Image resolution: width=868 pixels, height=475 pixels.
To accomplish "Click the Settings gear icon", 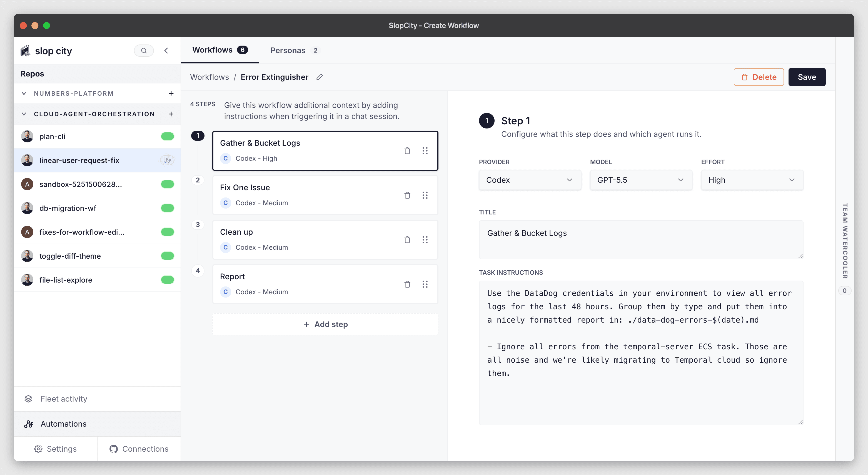I will [x=38, y=449].
